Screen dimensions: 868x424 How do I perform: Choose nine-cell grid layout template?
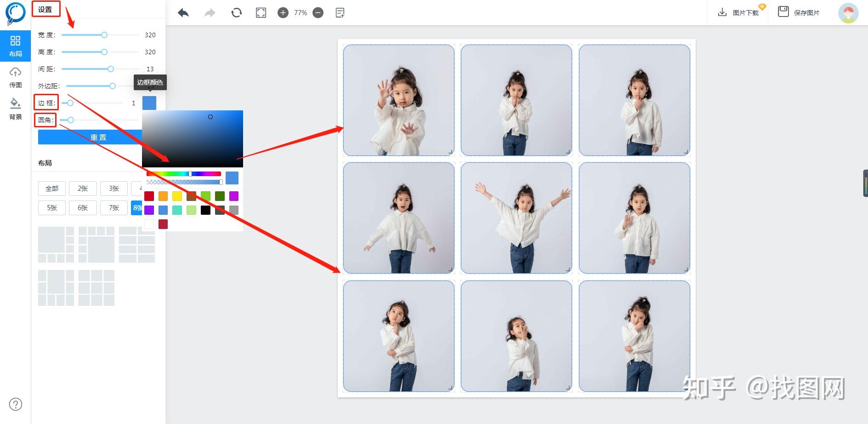[x=96, y=288]
